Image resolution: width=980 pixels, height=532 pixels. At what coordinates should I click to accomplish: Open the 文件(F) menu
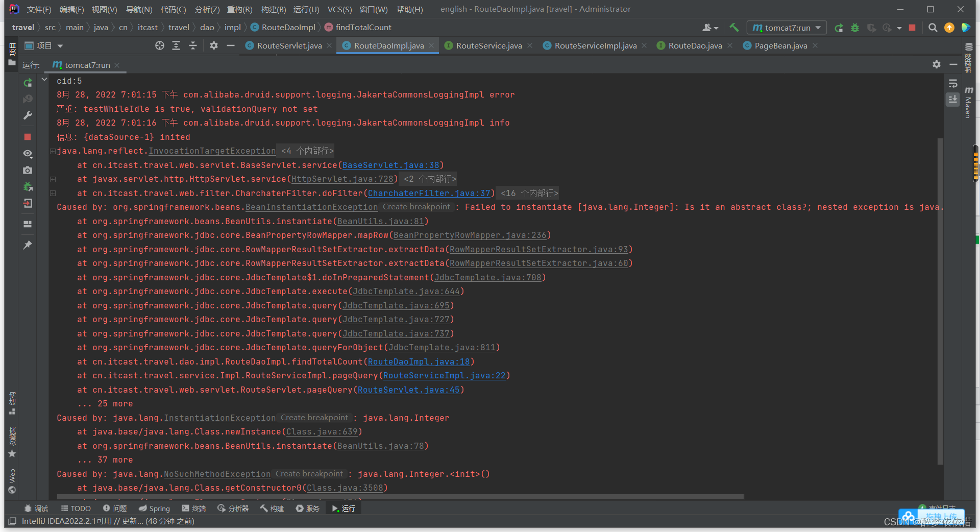click(x=38, y=9)
